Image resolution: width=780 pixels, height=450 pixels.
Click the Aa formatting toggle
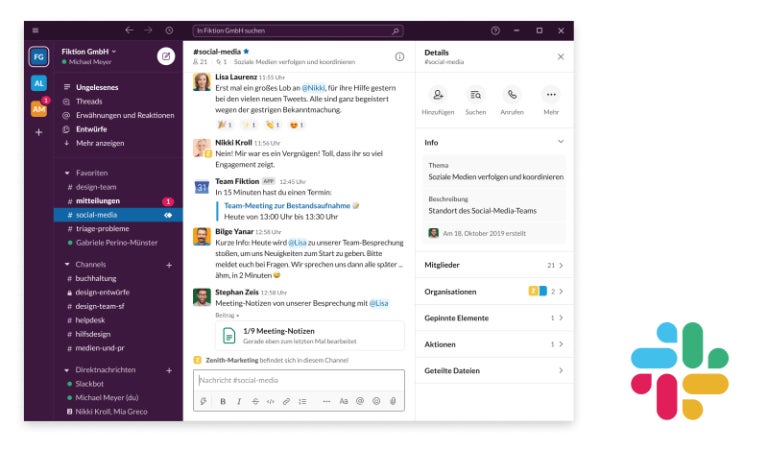343,401
